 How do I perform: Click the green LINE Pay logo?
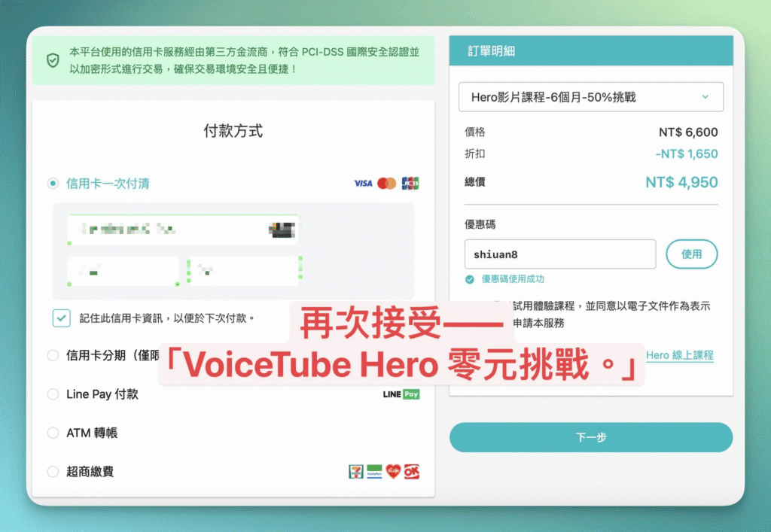[401, 394]
